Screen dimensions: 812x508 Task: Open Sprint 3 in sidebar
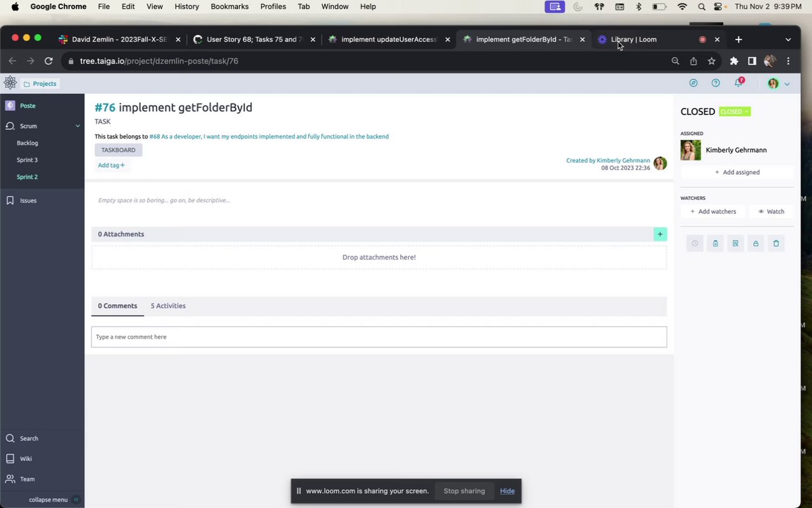tap(27, 160)
